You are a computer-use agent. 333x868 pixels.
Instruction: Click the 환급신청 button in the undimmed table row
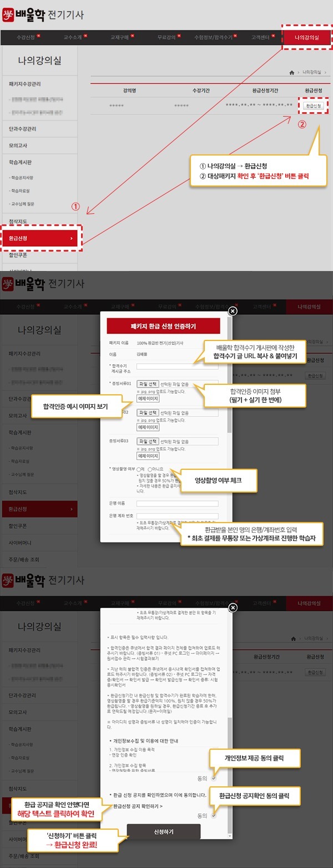[x=313, y=106]
